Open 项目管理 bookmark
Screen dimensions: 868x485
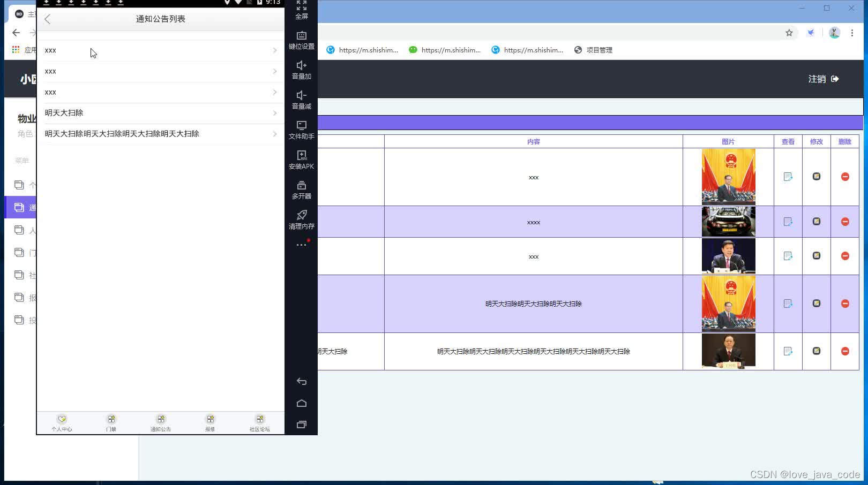(593, 50)
